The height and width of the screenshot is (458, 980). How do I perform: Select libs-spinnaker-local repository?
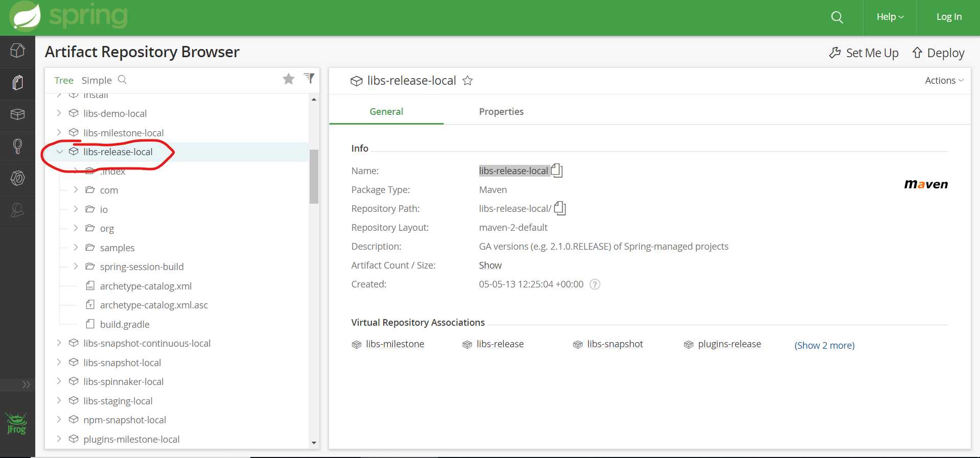pos(123,381)
